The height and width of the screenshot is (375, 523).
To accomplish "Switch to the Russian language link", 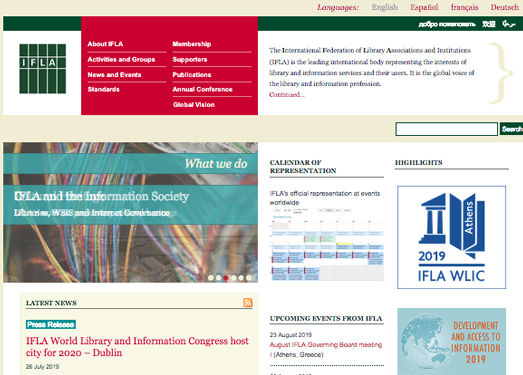I will click(x=447, y=24).
